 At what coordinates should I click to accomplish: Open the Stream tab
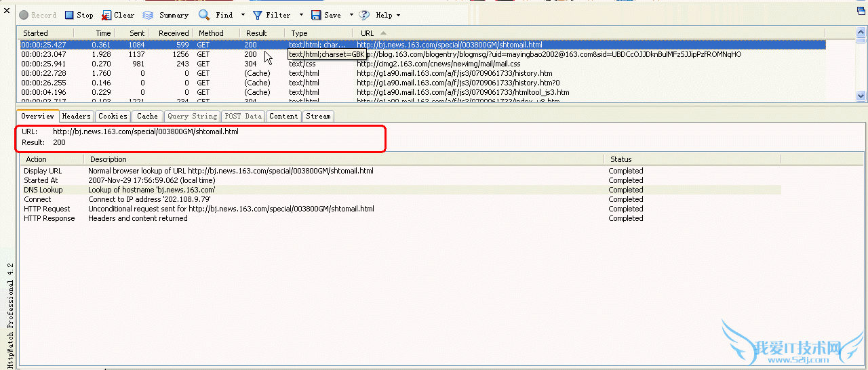tap(318, 117)
